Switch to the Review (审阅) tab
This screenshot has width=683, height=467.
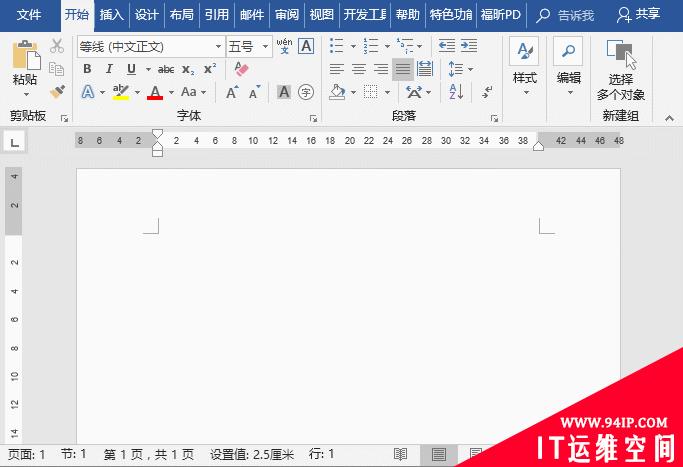coord(287,15)
